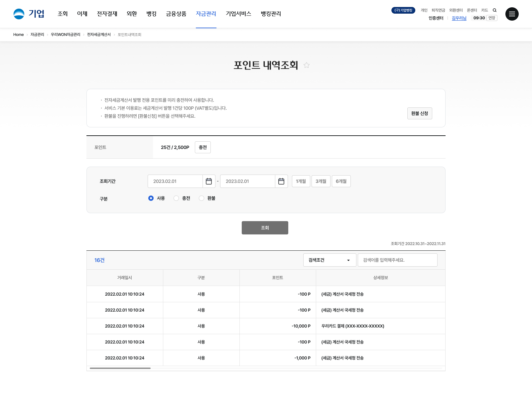
Task: Click the 환불 신청 button
Action: [419, 113]
